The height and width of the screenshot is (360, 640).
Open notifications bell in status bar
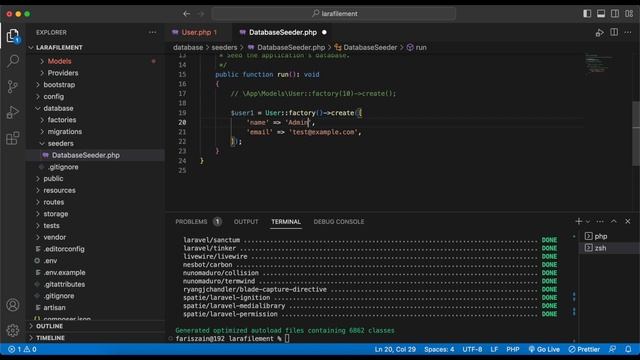[628, 349]
